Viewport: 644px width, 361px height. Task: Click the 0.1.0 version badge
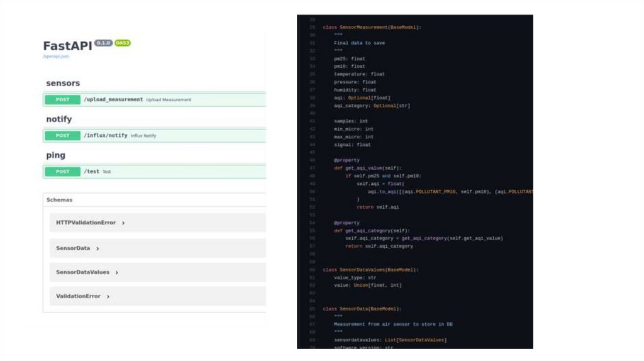[x=103, y=43]
